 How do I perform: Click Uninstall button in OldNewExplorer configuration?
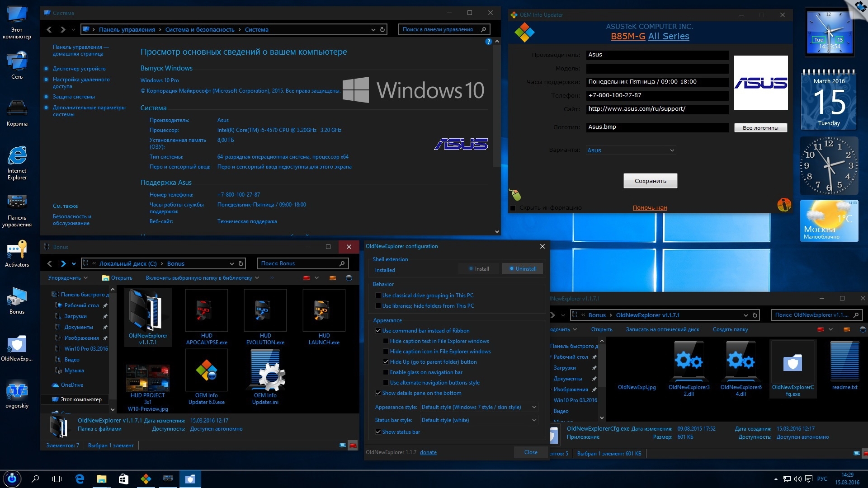tap(523, 269)
